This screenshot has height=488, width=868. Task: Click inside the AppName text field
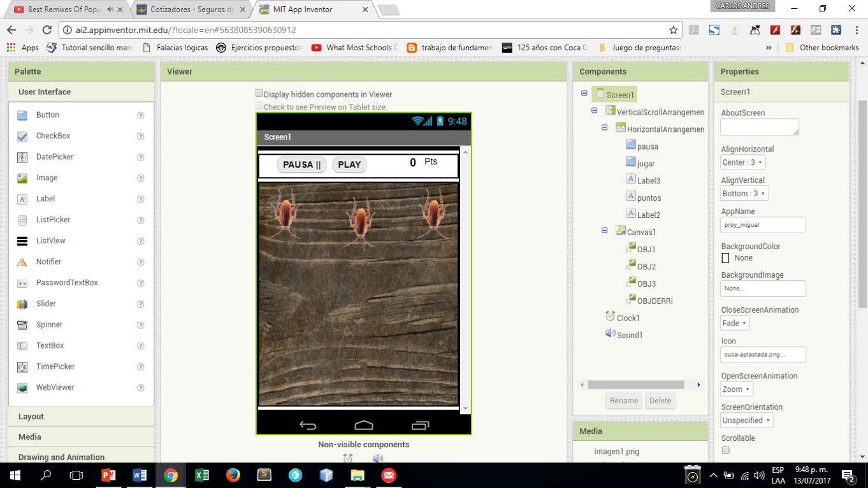point(762,224)
